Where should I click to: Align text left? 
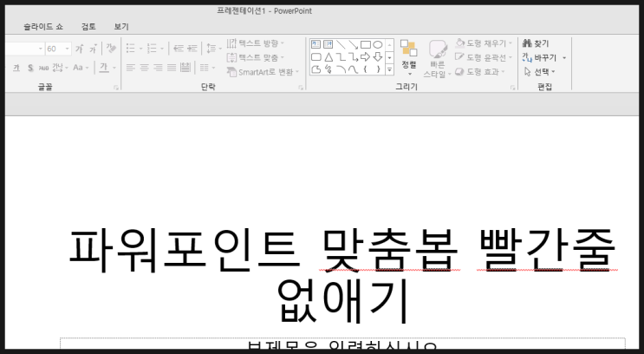(x=131, y=68)
